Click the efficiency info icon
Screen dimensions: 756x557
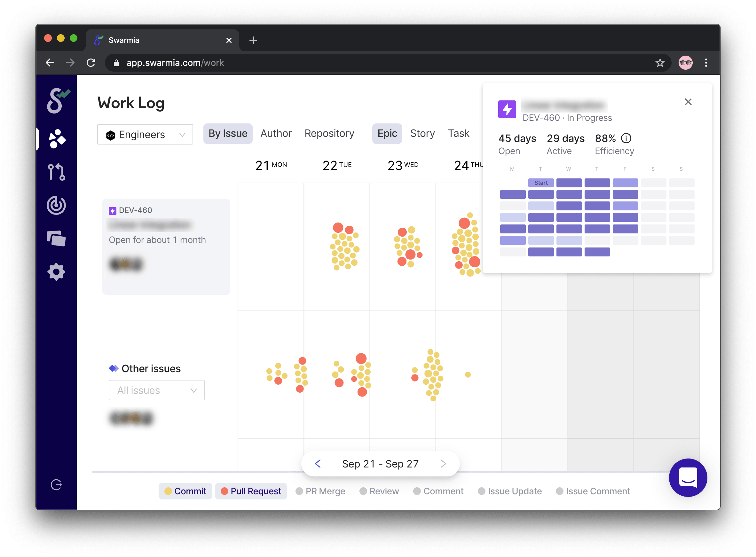point(626,138)
